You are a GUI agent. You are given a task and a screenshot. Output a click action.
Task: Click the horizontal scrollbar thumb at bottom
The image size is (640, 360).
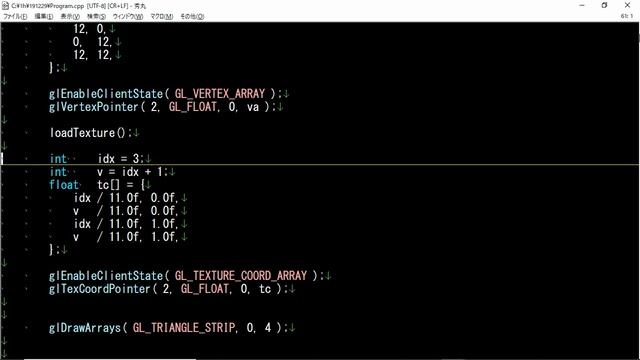110,359
